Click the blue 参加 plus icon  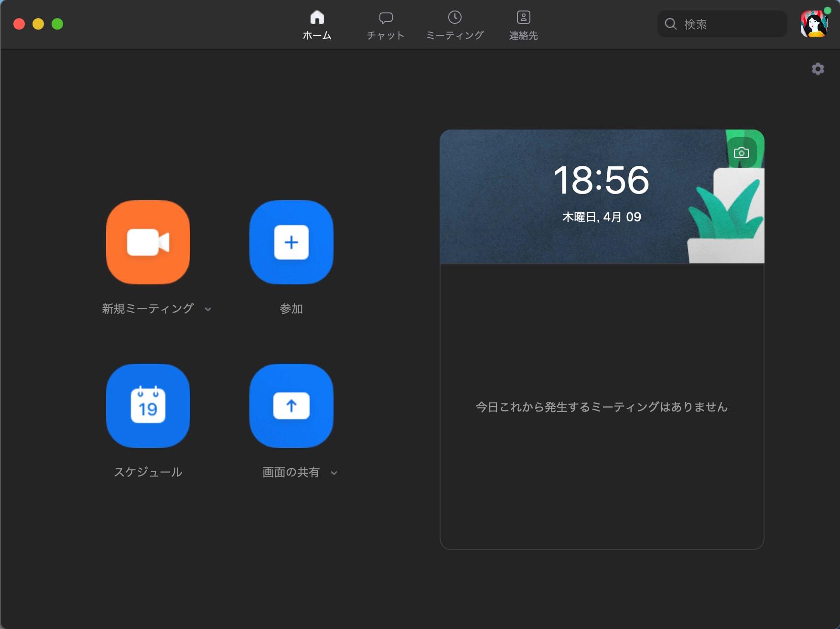pyautogui.click(x=291, y=242)
